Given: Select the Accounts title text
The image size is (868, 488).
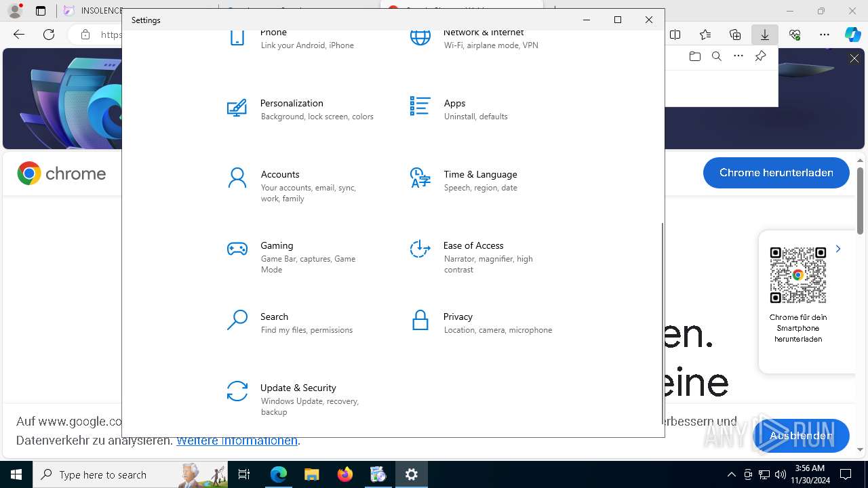Looking at the screenshot, I should coord(280,174).
